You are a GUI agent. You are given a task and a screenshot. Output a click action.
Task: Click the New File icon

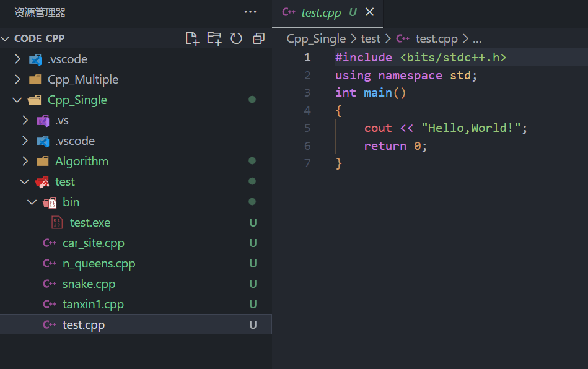(192, 38)
